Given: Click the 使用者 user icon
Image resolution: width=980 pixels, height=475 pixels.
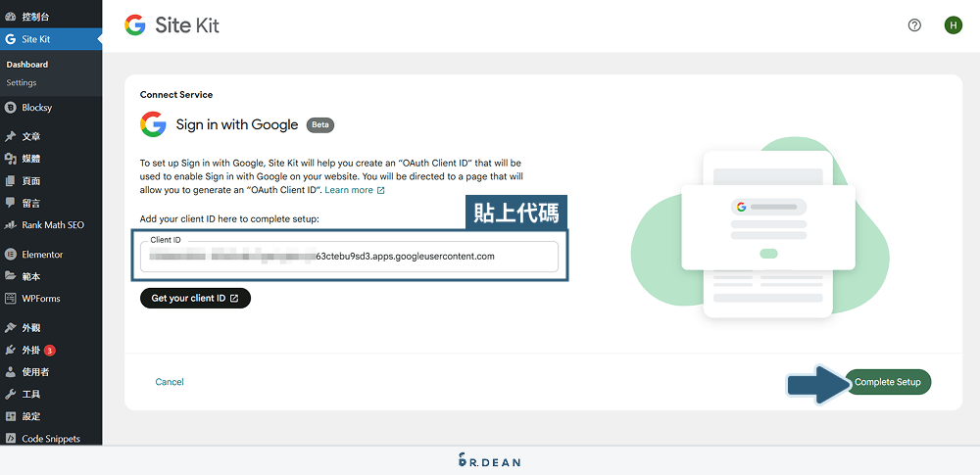Looking at the screenshot, I should click(x=10, y=372).
